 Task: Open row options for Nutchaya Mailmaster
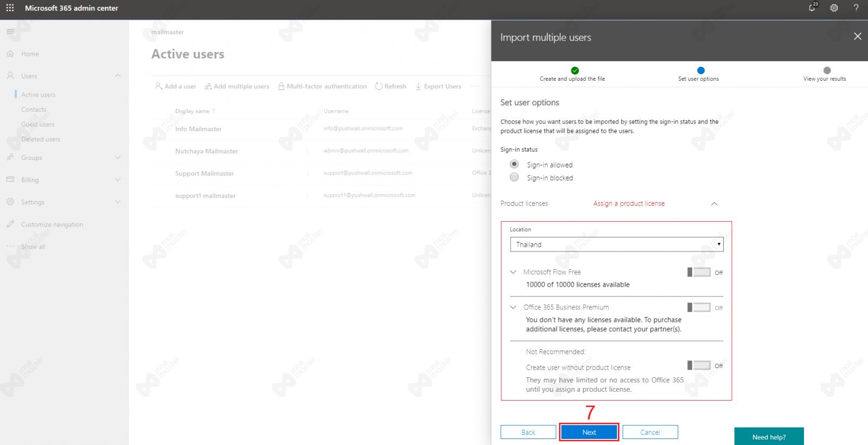click(x=308, y=151)
